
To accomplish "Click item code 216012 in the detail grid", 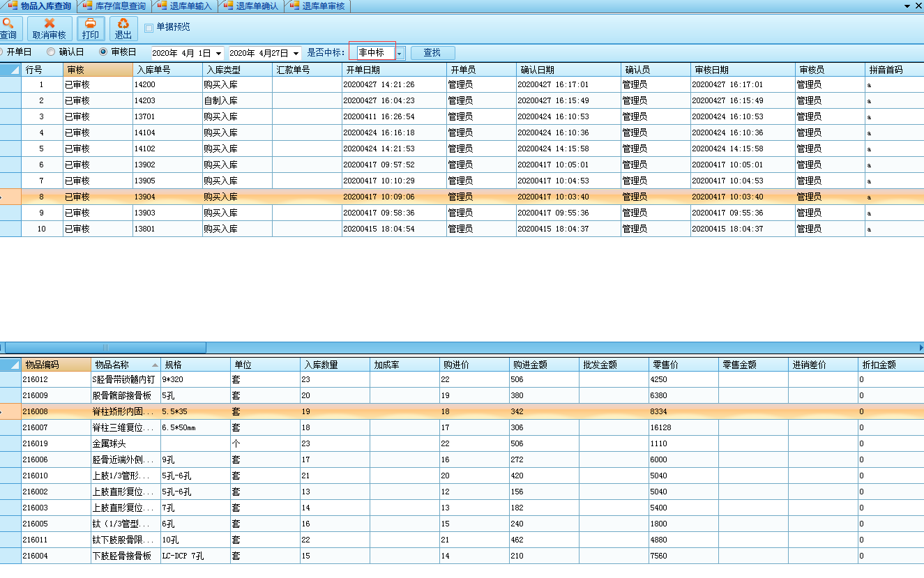I will pyautogui.click(x=56, y=379).
